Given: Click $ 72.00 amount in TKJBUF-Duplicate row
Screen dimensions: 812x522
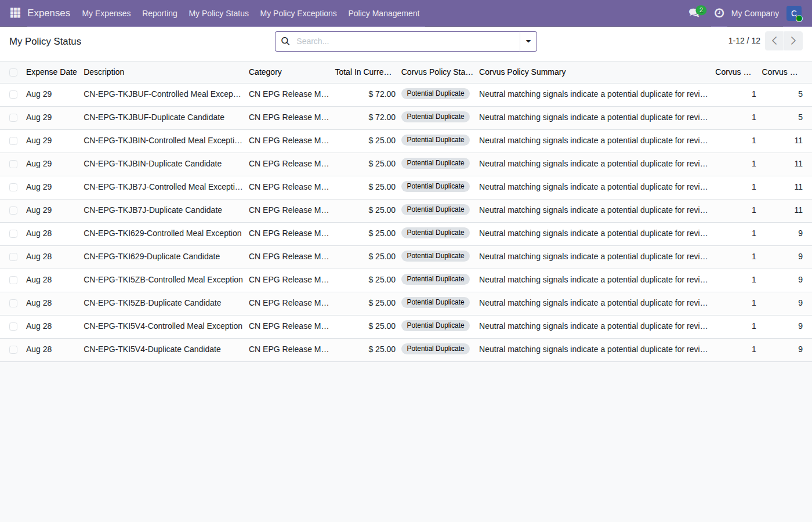Looking at the screenshot, I should pyautogui.click(x=382, y=117).
